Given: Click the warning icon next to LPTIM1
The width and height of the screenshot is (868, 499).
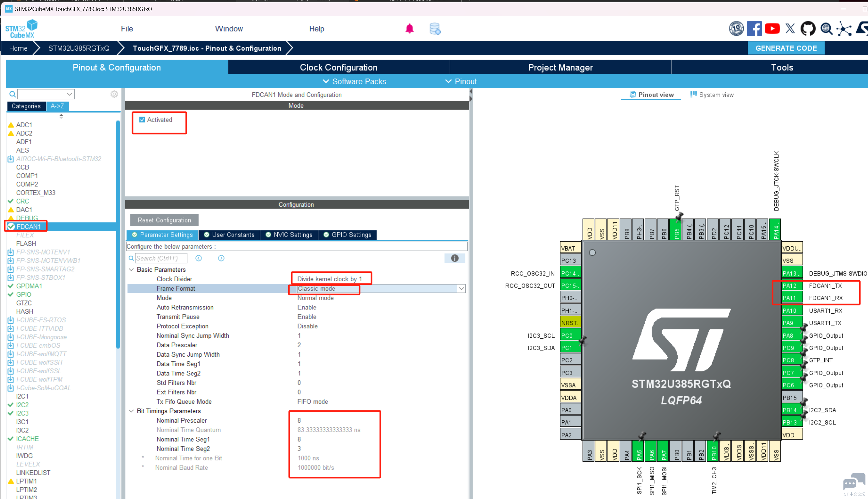Looking at the screenshot, I should [11, 481].
